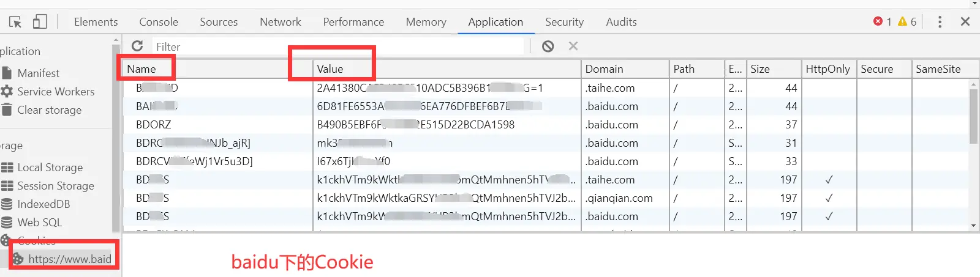
Task: Click the clear all cookies icon
Action: [x=548, y=46]
